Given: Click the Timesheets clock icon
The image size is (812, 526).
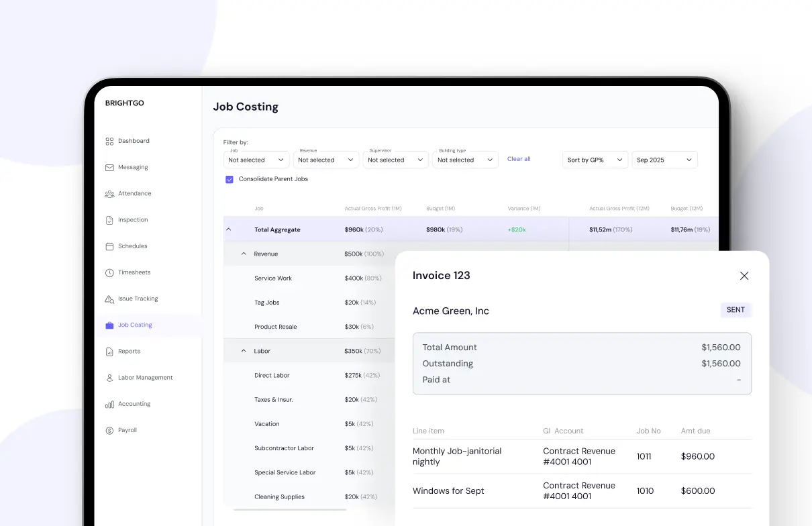Looking at the screenshot, I should [x=109, y=272].
